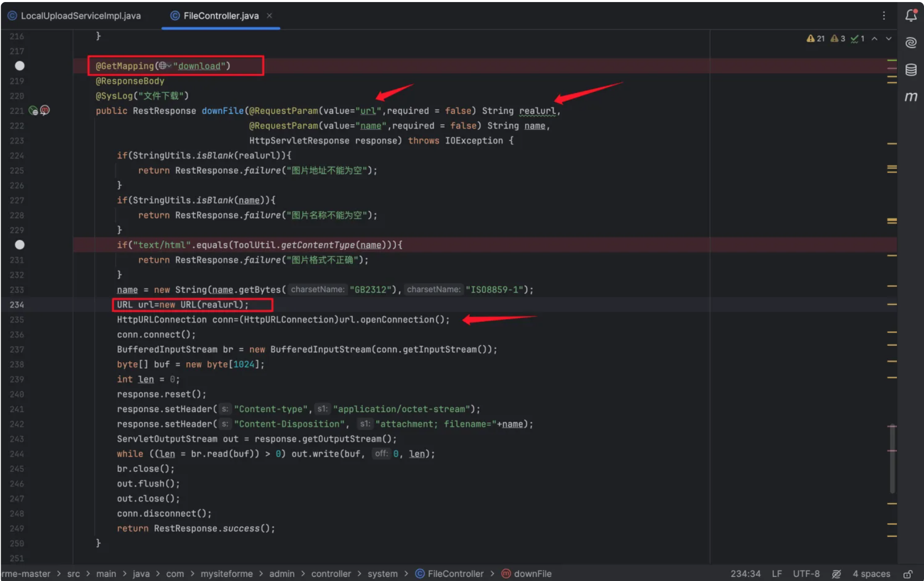Toggle the breakpoint on the @GetMapping line
This screenshot has height=581, width=924.
tap(20, 66)
